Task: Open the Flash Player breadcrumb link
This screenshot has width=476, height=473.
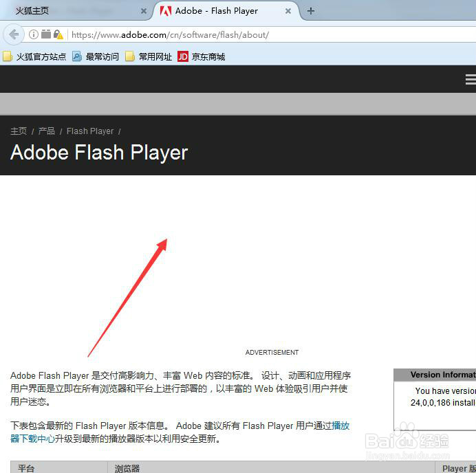Action: click(x=90, y=131)
